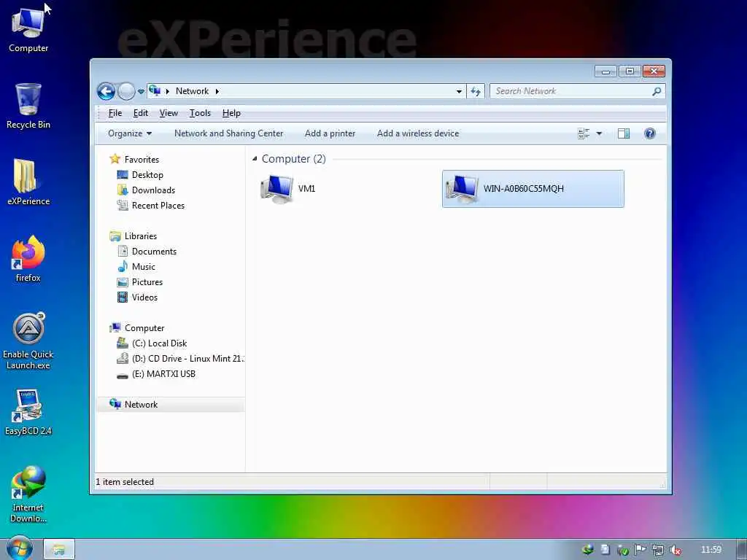747x560 pixels.
Task: Open Windows Help with question icon
Action: [x=650, y=133]
